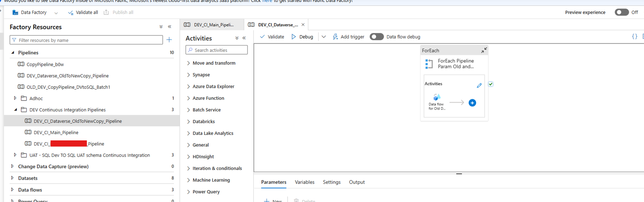Expand Change Data Capture (preview) section
Viewport: 644px width, 202px height.
point(13,166)
